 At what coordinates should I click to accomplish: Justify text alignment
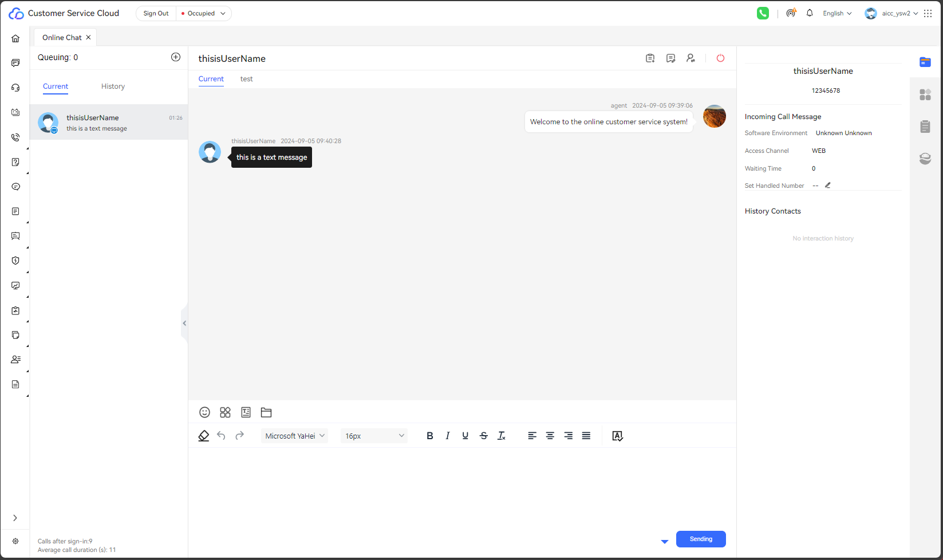point(586,436)
